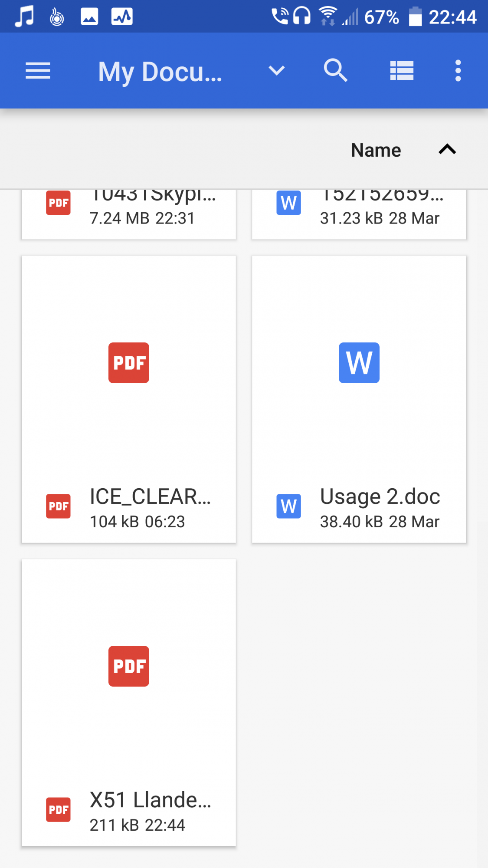
Task: Tap the Usage 2.doc file name
Action: pos(380,496)
